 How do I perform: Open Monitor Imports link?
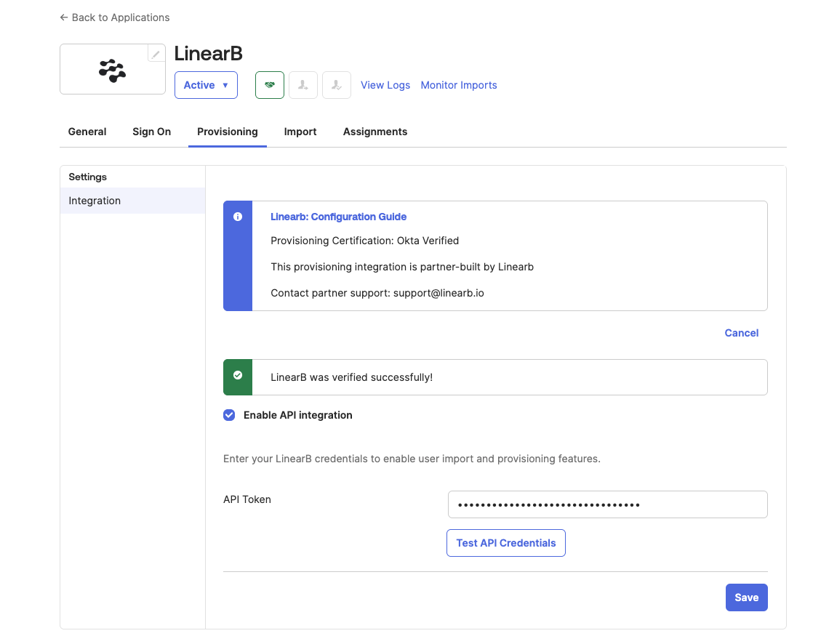[459, 85]
